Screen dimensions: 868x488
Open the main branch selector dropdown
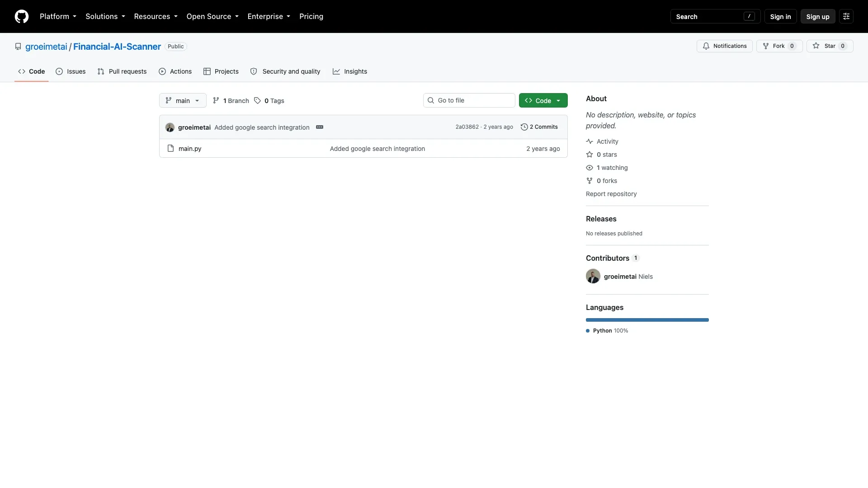click(x=183, y=100)
